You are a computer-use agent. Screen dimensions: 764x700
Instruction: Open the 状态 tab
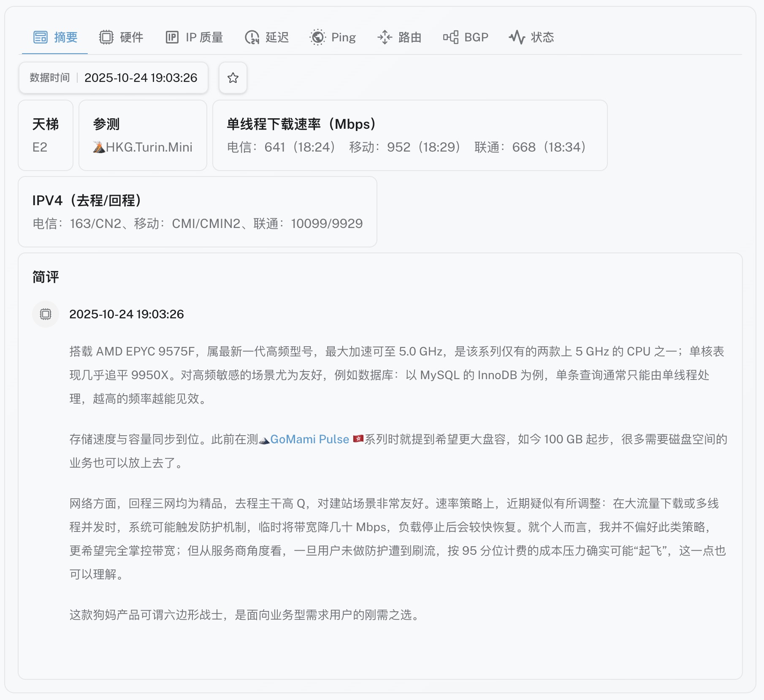point(531,38)
